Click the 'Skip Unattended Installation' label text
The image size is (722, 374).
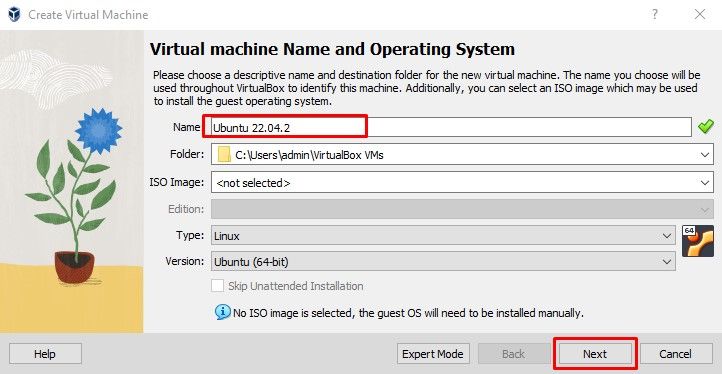[x=296, y=286]
